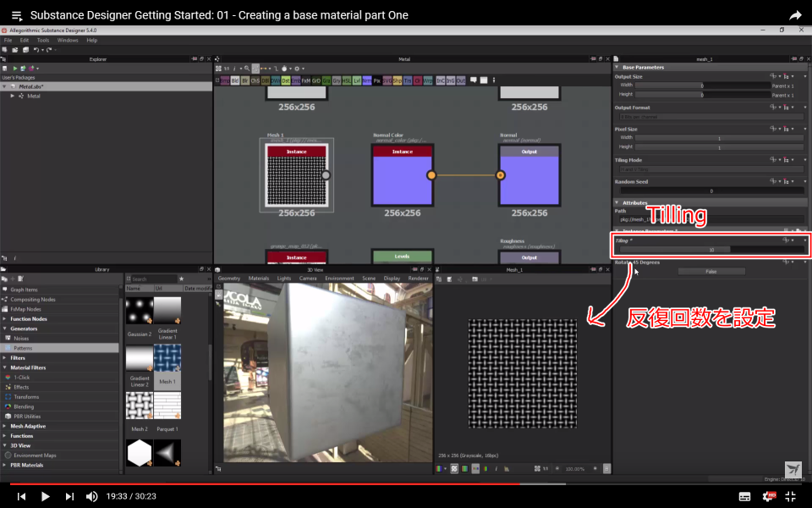Toggle 2D view tiling checkerboard button

(x=454, y=468)
